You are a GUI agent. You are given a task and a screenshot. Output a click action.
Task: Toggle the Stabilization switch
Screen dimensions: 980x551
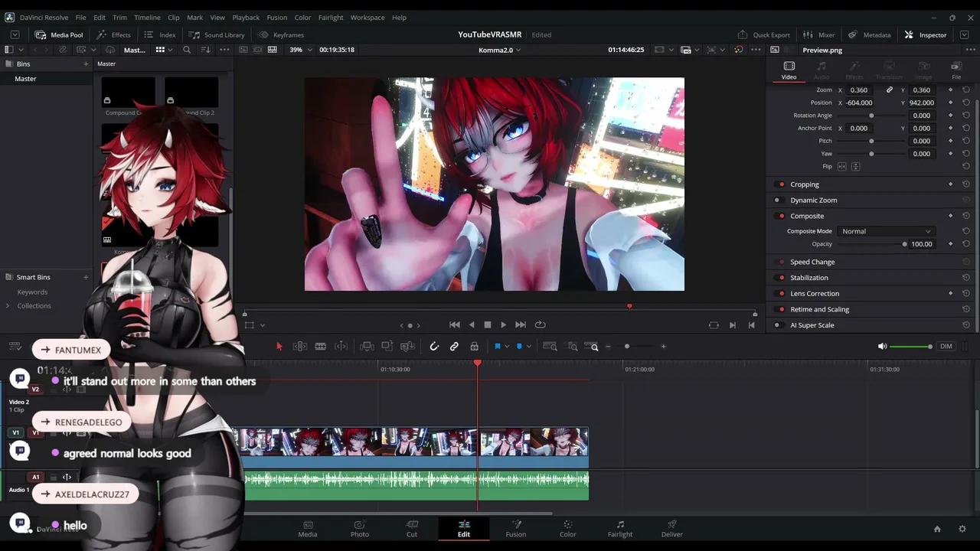[780, 278]
